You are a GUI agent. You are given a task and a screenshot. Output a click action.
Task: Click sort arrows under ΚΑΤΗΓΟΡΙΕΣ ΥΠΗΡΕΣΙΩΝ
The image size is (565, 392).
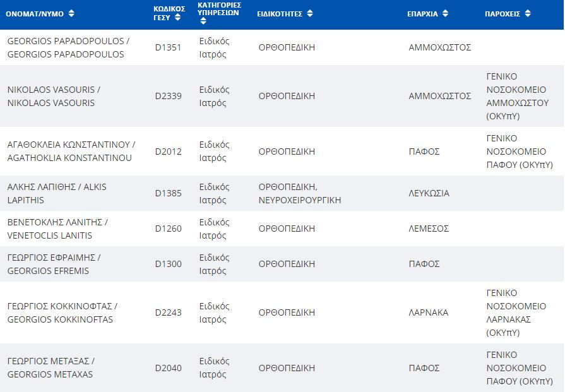click(203, 21)
